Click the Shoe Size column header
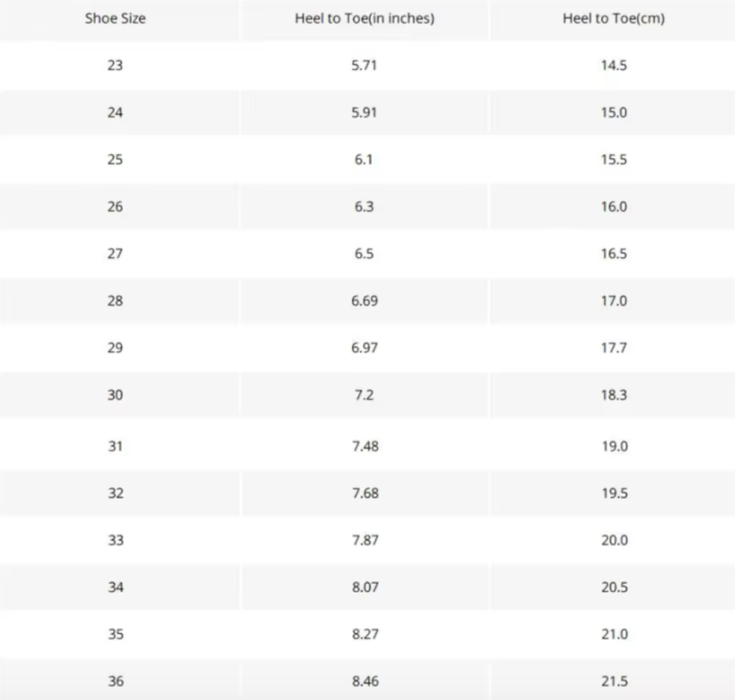Screen dimensions: 735x700 click(x=115, y=19)
